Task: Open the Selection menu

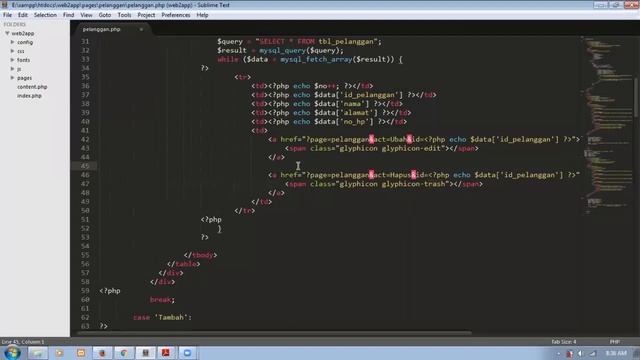Action: pyautogui.click(x=45, y=15)
